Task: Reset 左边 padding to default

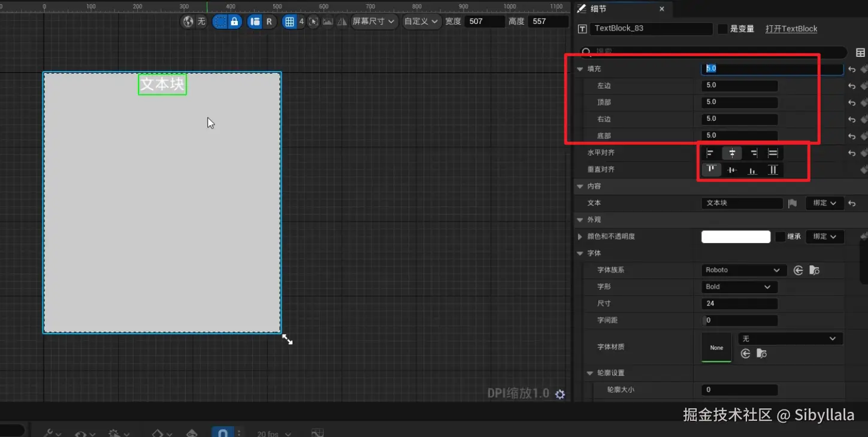Action: click(852, 86)
